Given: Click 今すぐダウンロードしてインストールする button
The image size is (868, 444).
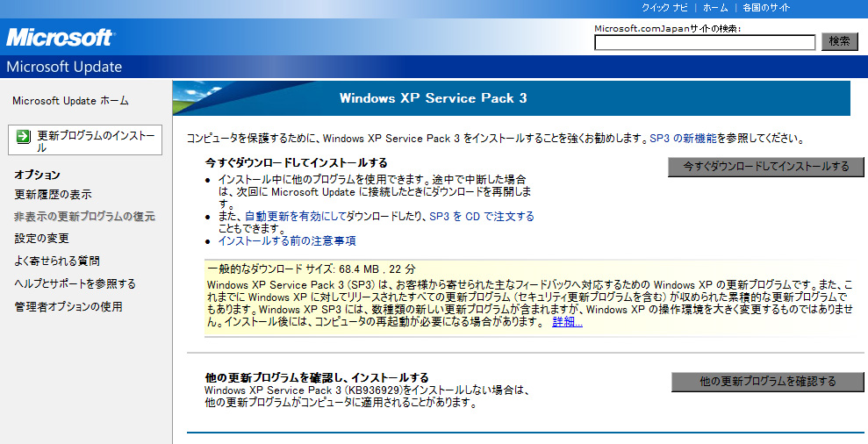Looking at the screenshot, I should pyautogui.click(x=765, y=167).
